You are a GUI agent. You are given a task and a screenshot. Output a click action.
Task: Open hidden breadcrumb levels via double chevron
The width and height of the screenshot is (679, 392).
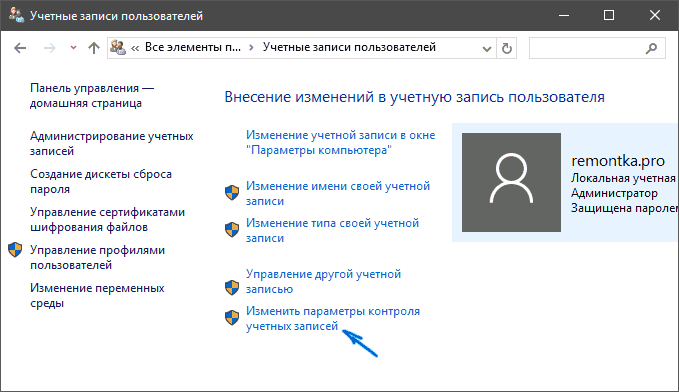tap(135, 48)
